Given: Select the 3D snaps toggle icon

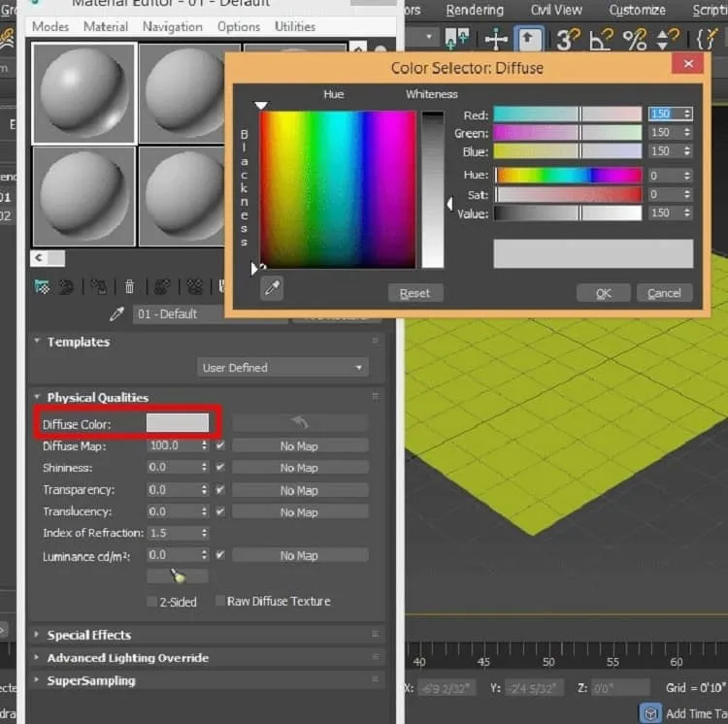Looking at the screenshot, I should pos(568,40).
